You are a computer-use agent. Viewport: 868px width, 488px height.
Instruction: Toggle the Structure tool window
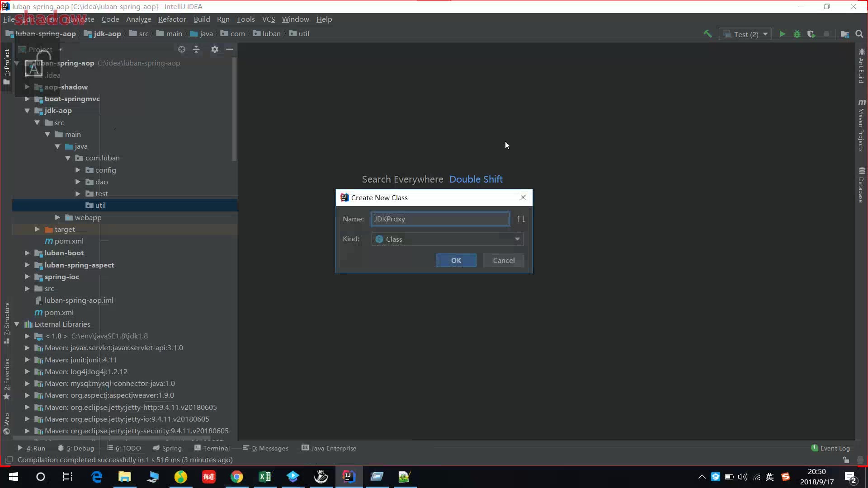tap(7, 322)
